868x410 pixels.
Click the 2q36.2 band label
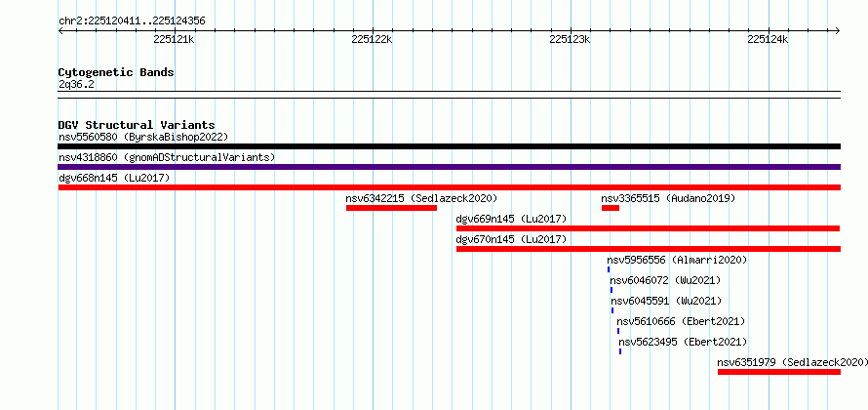[76, 85]
